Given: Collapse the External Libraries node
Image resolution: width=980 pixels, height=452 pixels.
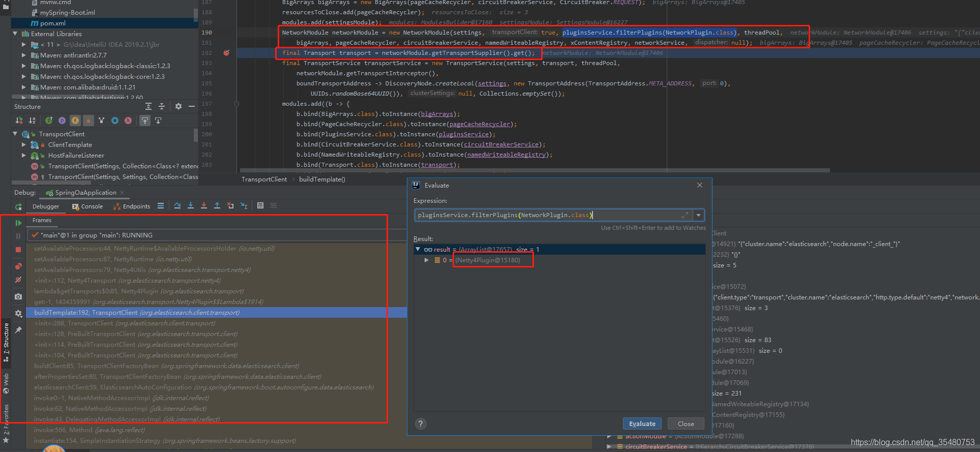Looking at the screenshot, I should pos(15,34).
